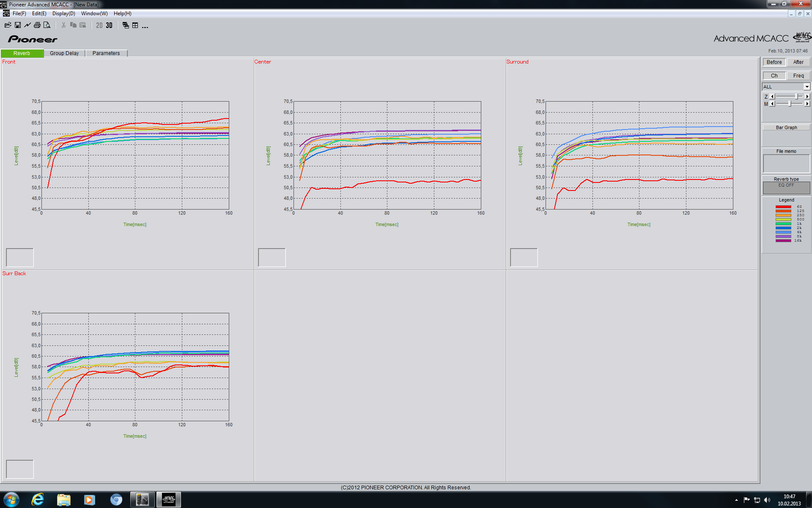Open Print Preview from the toolbar
This screenshot has width=812, height=508.
point(47,25)
